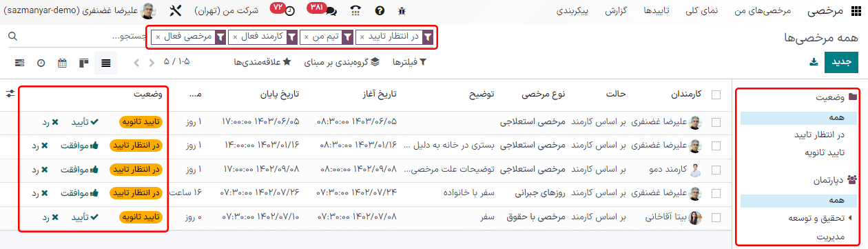Switch to kanban view icon
The image size is (868, 249).
coord(84,63)
